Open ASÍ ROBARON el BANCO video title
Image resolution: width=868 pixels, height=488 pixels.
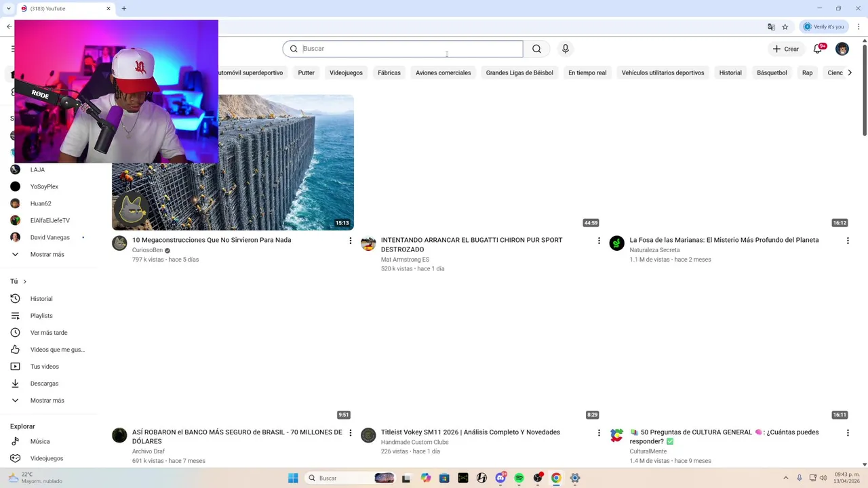[237, 436]
